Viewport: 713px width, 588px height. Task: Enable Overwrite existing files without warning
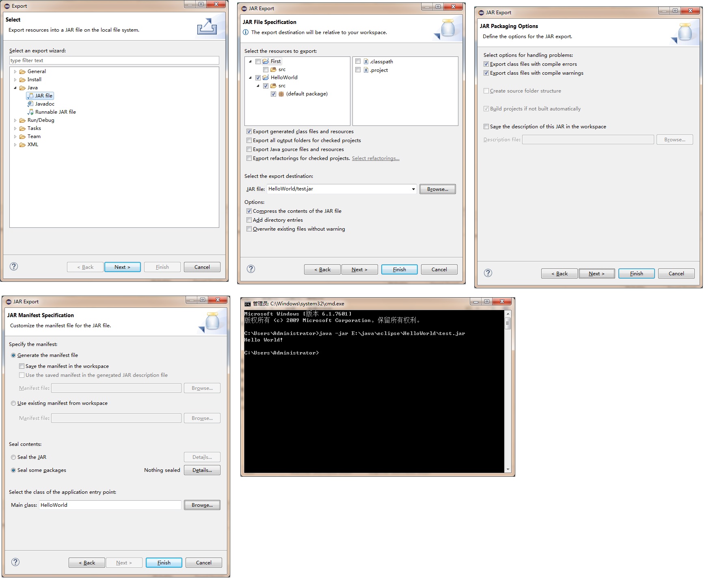click(249, 229)
